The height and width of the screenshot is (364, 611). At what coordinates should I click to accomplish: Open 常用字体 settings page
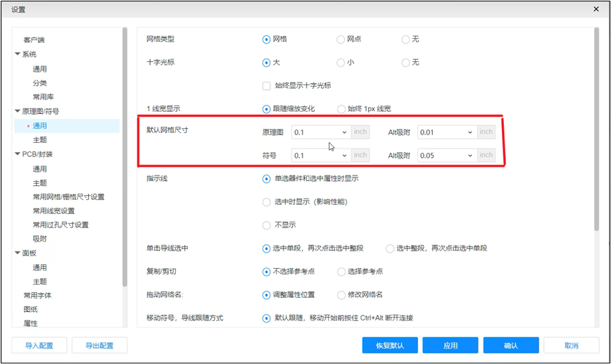(37, 296)
